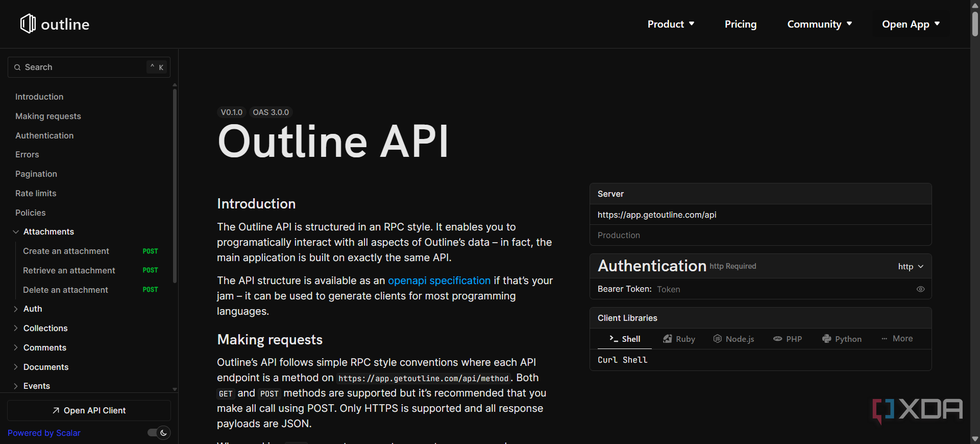
Task: Go to Introduction in sidebar
Action: point(39,97)
